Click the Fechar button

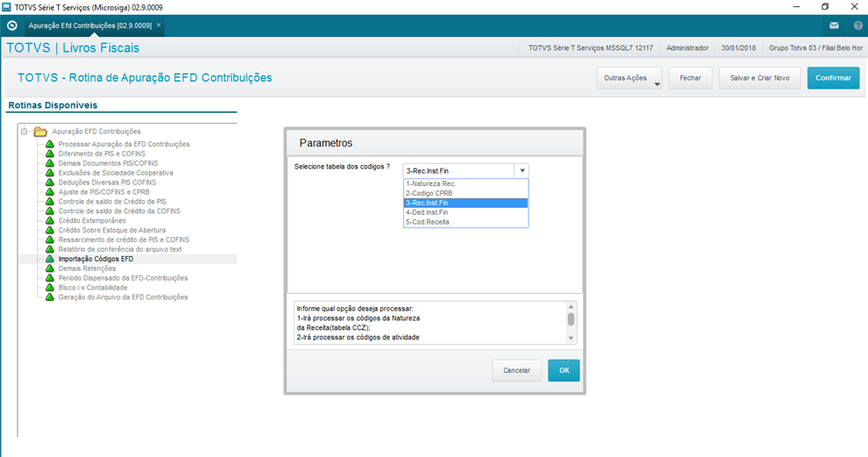[690, 78]
